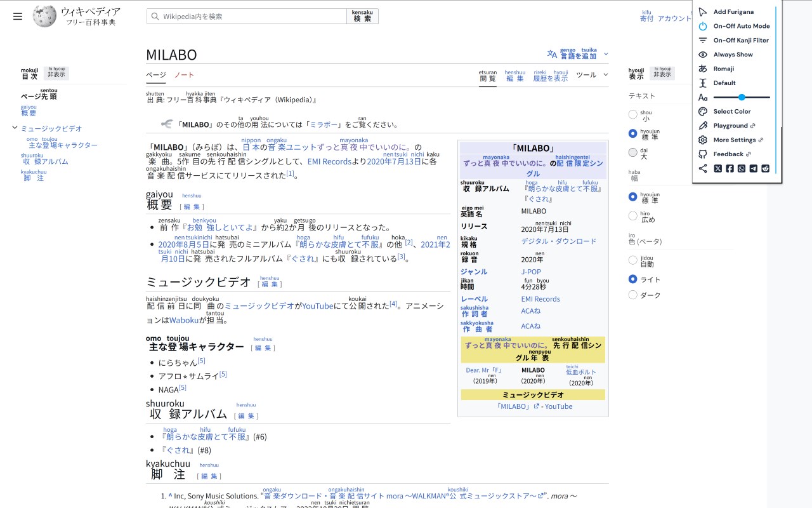Open the EMI Records link in intro
Image resolution: width=812 pixels, height=508 pixels.
[x=329, y=161]
